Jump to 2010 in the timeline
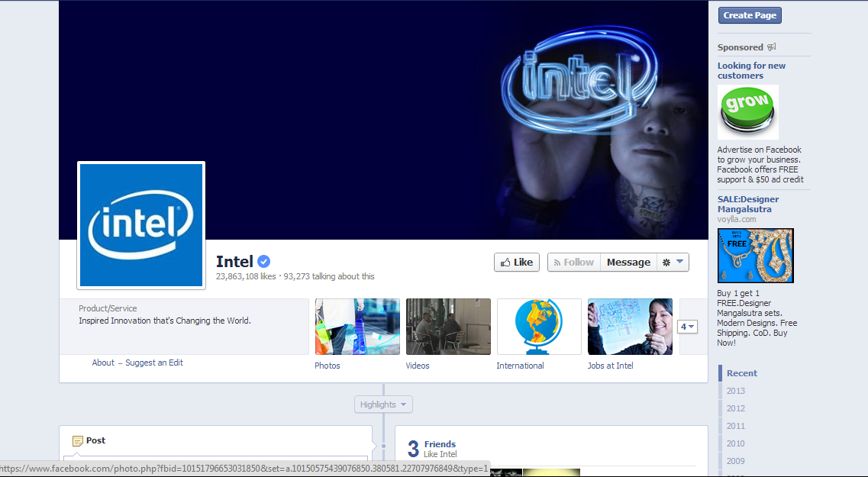Screen dimensions: 868x477 tap(736, 443)
